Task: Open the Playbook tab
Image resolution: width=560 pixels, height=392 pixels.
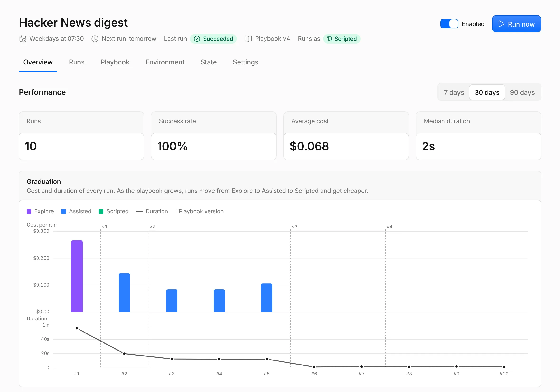Action: pos(115,62)
